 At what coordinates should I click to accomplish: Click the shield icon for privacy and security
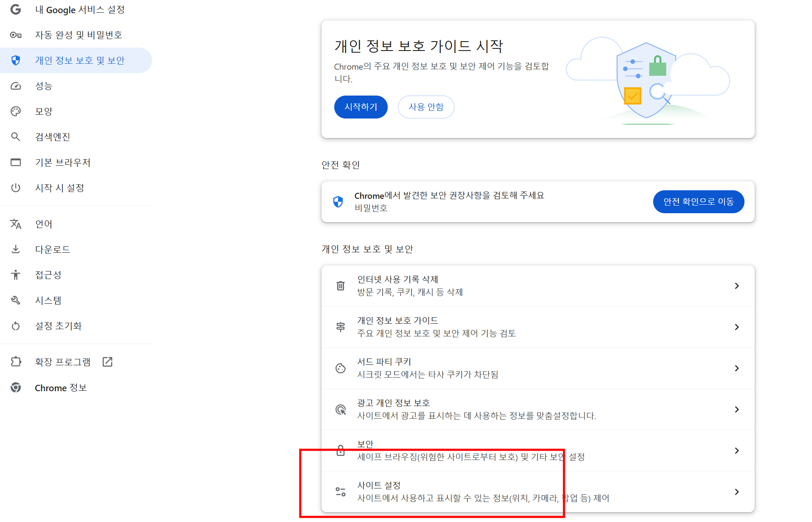pos(16,60)
